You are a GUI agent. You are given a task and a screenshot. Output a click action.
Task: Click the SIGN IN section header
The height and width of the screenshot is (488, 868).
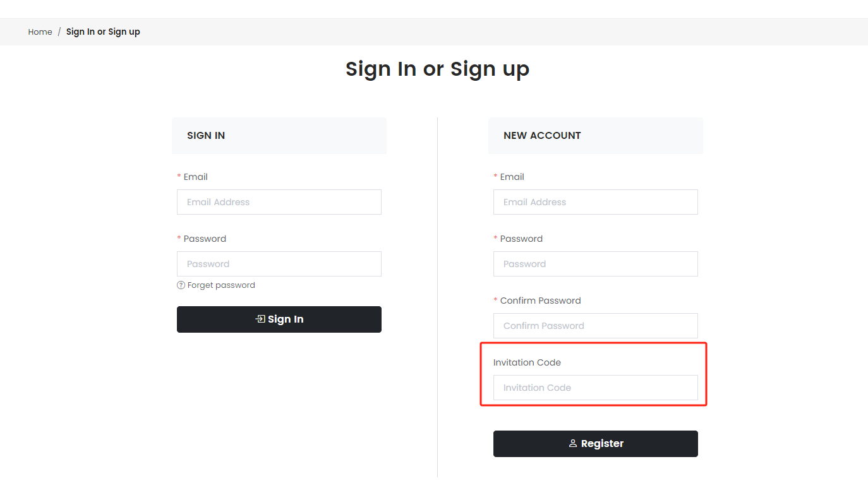click(x=206, y=136)
